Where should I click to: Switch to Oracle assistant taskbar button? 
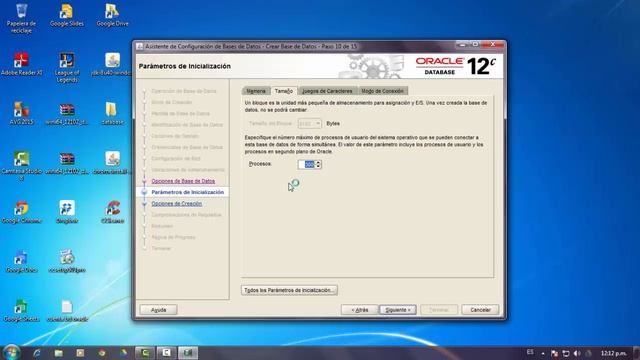coord(188,353)
